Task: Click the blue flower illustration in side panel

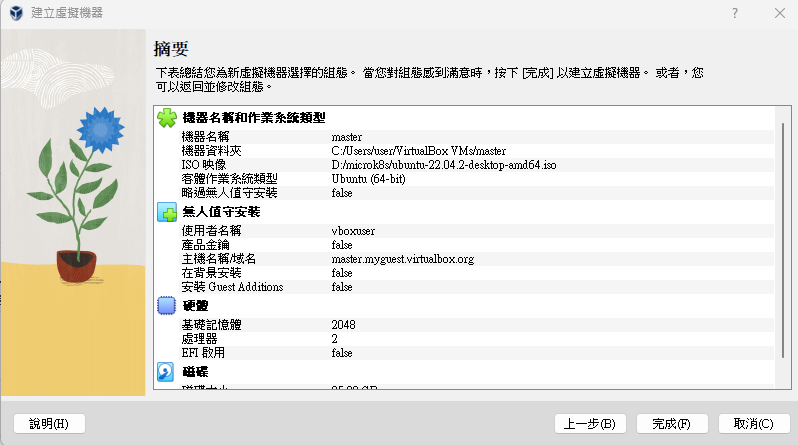Action: click(x=101, y=130)
